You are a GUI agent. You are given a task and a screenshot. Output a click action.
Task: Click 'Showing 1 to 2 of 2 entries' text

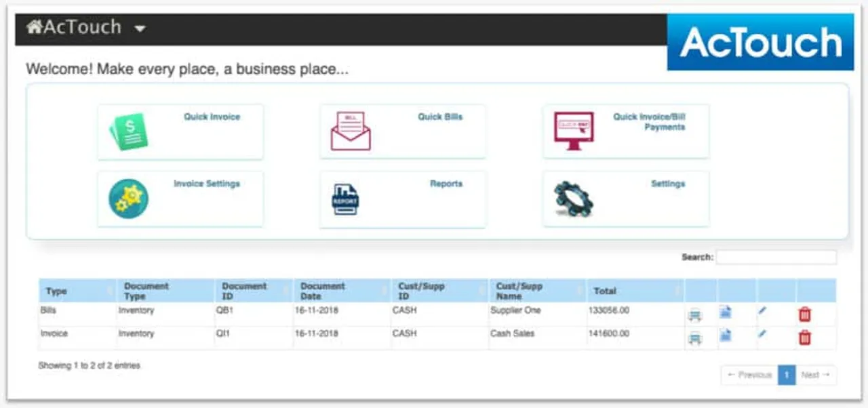point(90,365)
